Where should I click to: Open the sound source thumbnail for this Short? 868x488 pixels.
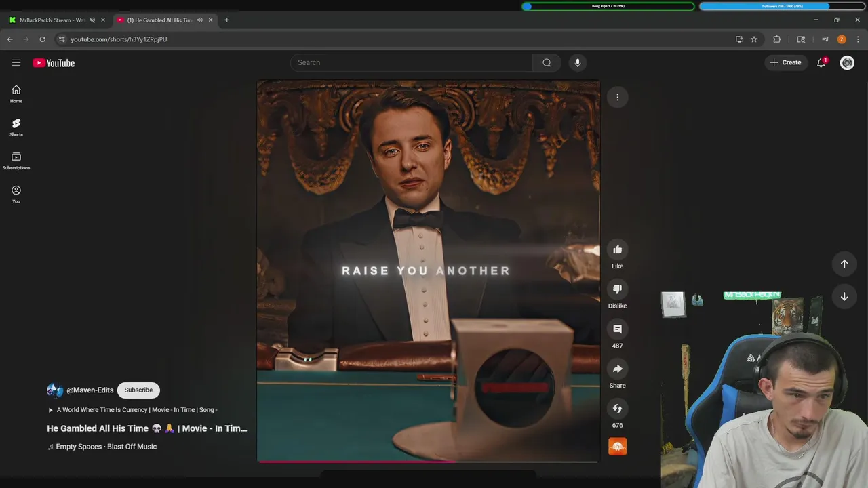click(x=617, y=447)
